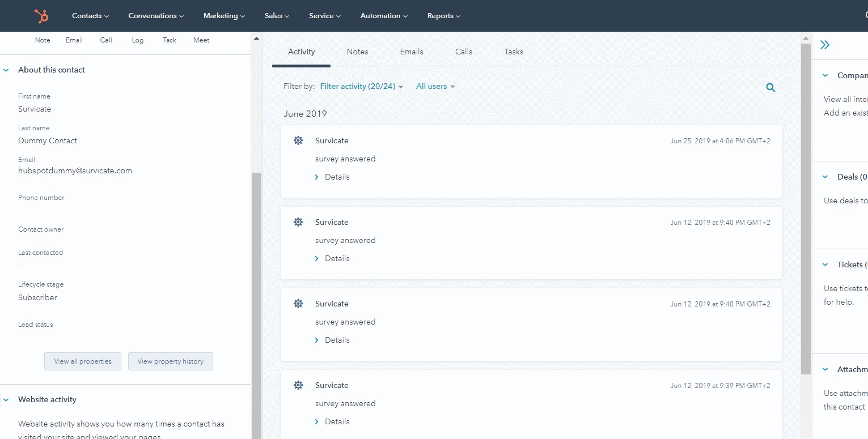Switch to the Activity tab

(301, 52)
